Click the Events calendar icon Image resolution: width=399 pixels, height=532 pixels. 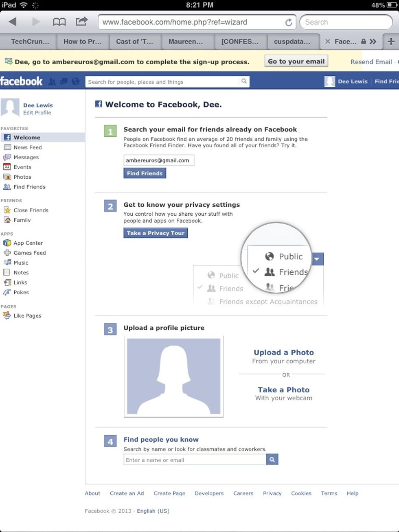tap(7, 167)
